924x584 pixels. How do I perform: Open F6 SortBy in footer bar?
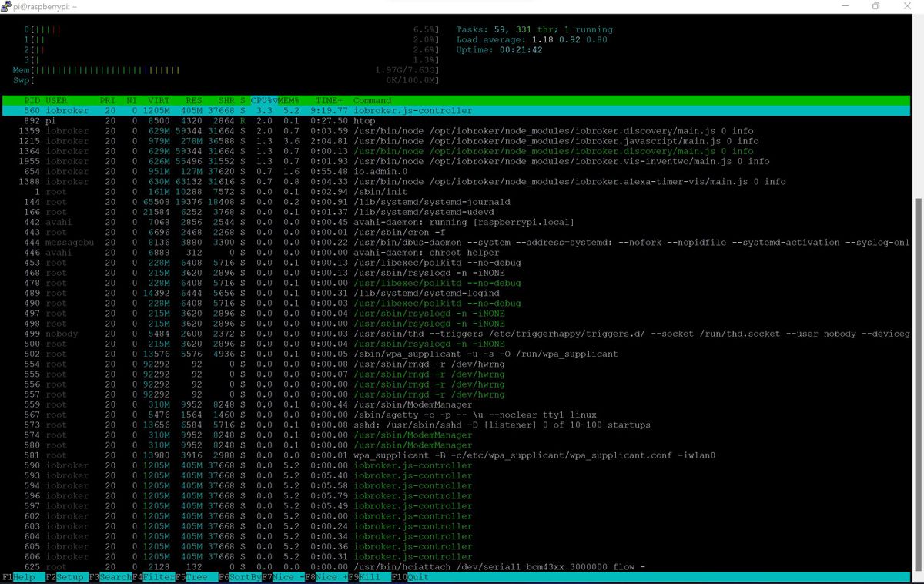point(239,577)
